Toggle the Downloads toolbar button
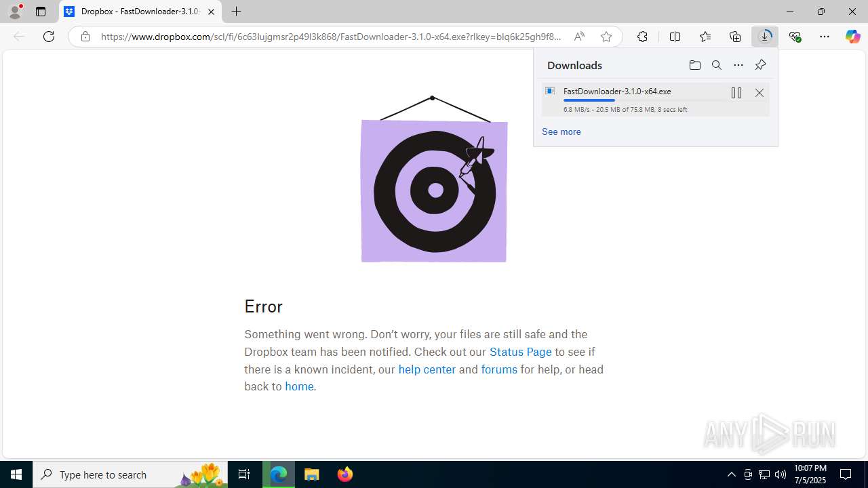 coord(765,37)
